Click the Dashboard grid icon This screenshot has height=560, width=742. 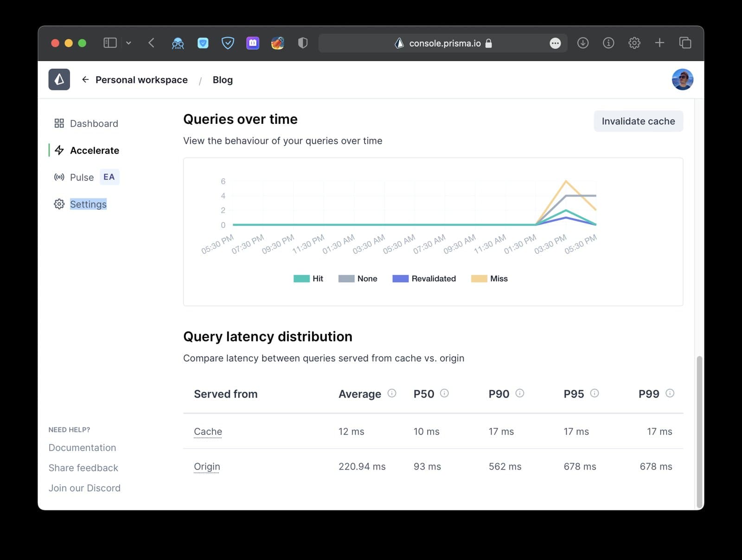click(59, 123)
